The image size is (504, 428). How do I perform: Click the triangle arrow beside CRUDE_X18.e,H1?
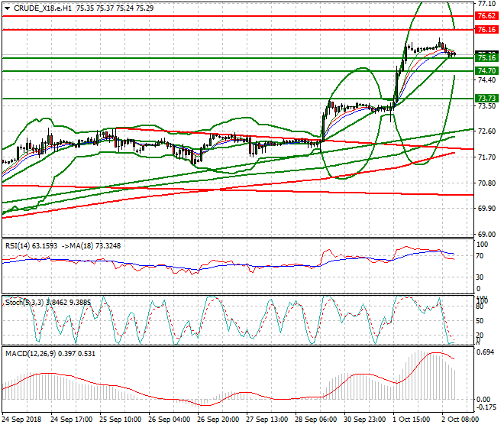click(x=8, y=8)
